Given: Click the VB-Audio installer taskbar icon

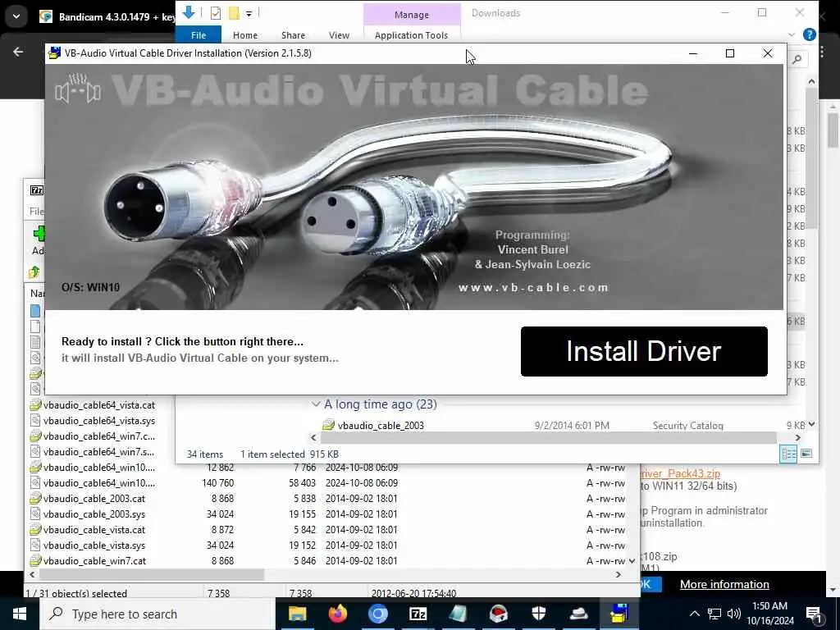Looking at the screenshot, I should pyautogui.click(x=619, y=614).
